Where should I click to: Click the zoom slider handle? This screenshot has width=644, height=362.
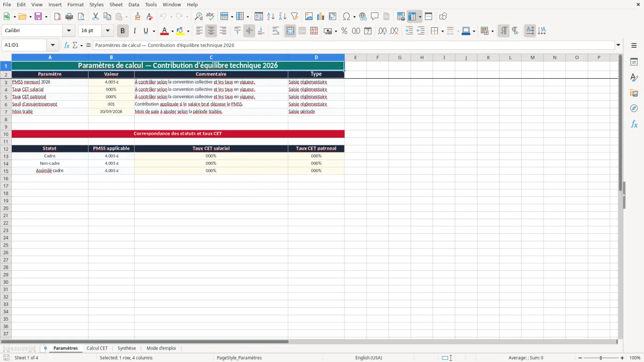coord(601,358)
